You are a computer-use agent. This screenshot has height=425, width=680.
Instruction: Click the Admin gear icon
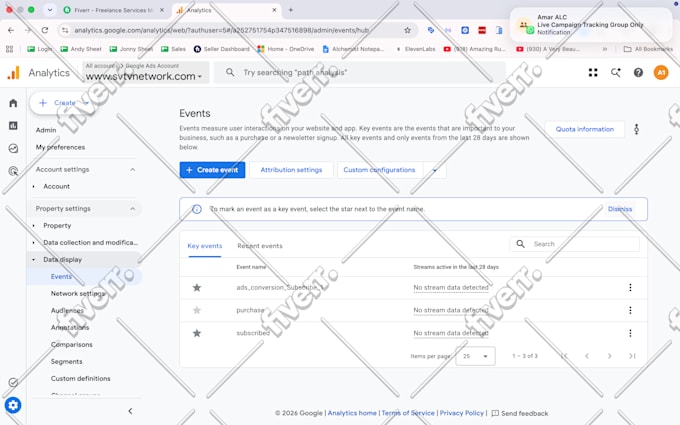click(x=13, y=405)
